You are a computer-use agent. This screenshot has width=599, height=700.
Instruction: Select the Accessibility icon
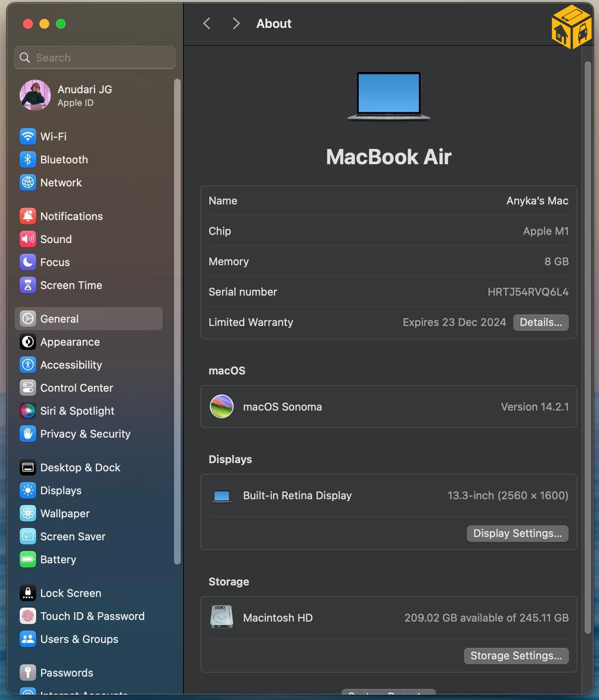point(28,365)
